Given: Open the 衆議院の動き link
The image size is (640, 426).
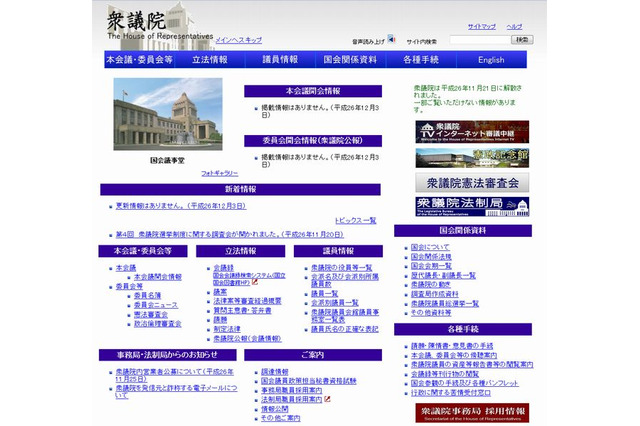Looking at the screenshot, I should click(431, 285).
